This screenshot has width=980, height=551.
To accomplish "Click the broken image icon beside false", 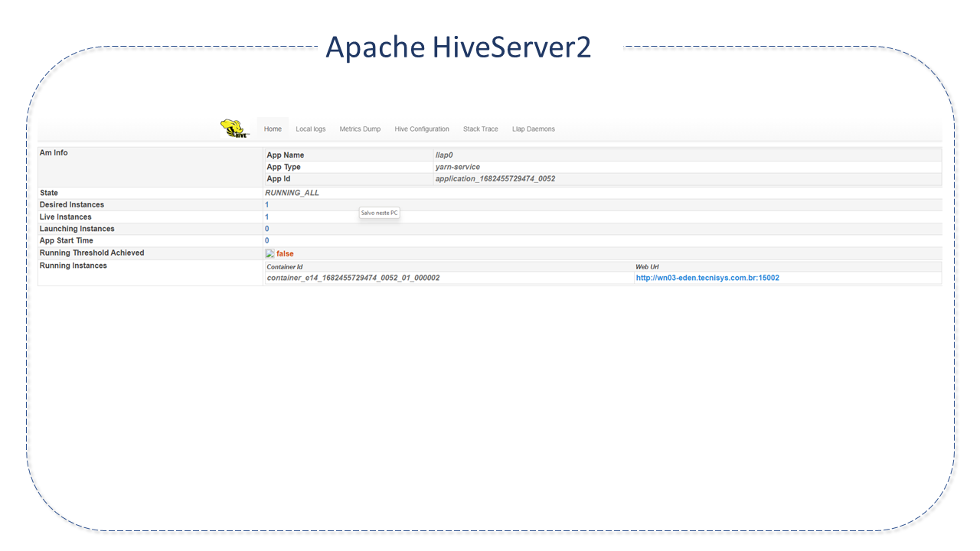I will (269, 253).
